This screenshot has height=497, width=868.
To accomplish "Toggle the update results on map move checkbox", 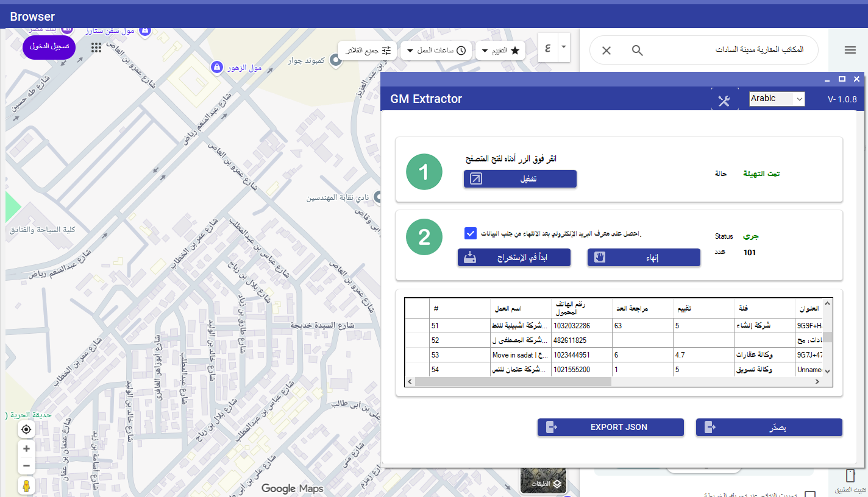I will point(810,494).
